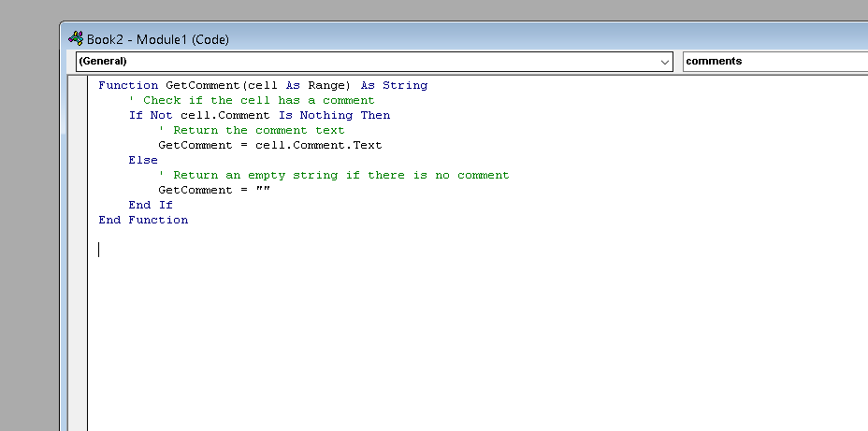Click the 'End If' line

click(151, 205)
